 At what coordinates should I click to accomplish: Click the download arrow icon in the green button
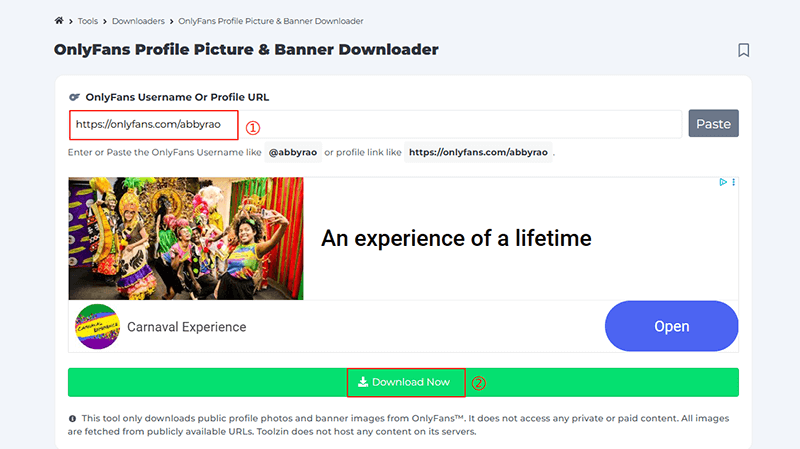point(363,382)
